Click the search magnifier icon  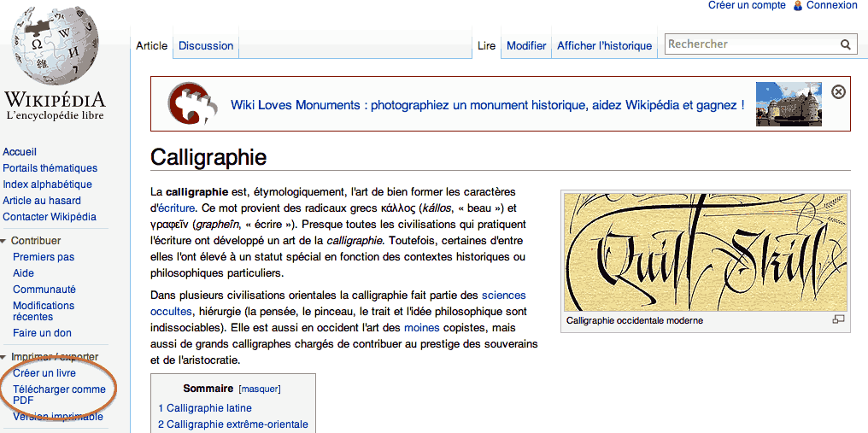click(845, 45)
